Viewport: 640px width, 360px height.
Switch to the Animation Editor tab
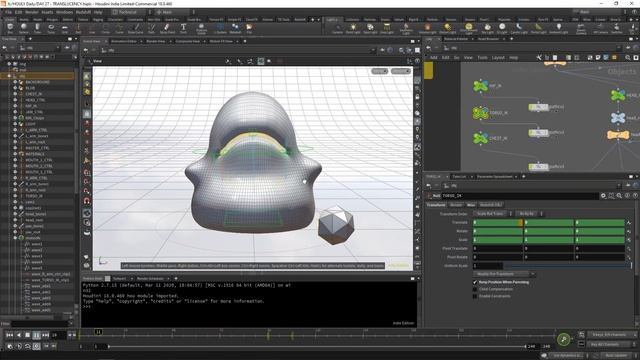(x=124, y=41)
